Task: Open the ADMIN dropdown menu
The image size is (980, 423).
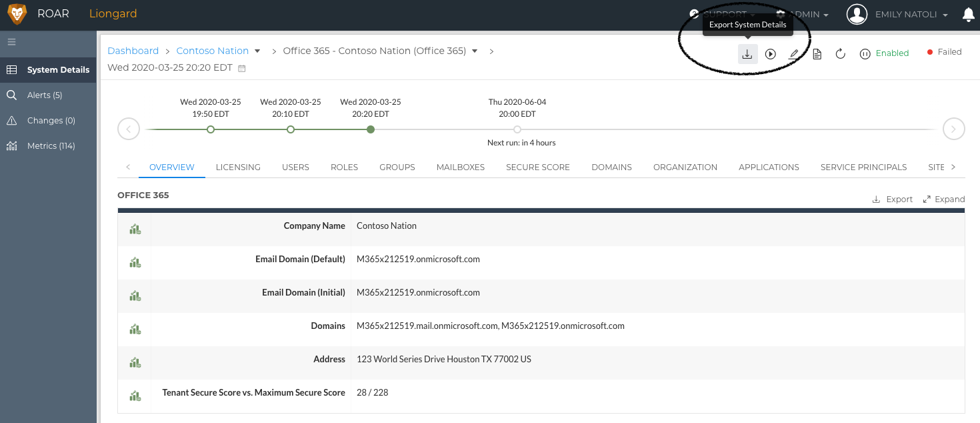Action: point(803,15)
